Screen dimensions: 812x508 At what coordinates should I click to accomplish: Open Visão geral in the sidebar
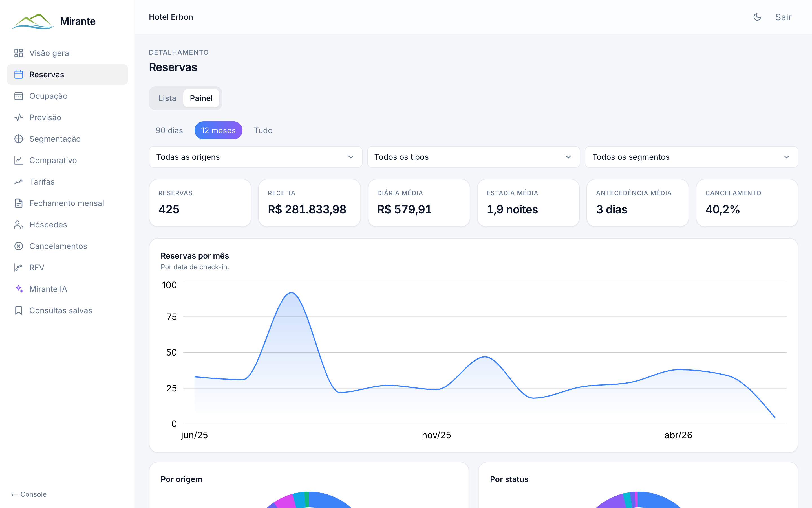coord(67,53)
